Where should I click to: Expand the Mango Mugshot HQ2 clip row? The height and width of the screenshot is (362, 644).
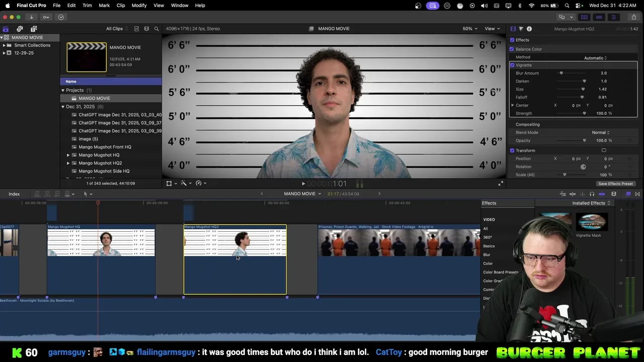(x=68, y=163)
